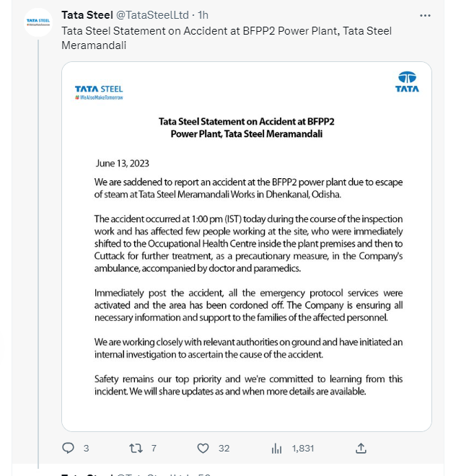Image resolution: width=461 pixels, height=476 pixels.
Task: Click the reply count of 3
Action: click(87, 448)
